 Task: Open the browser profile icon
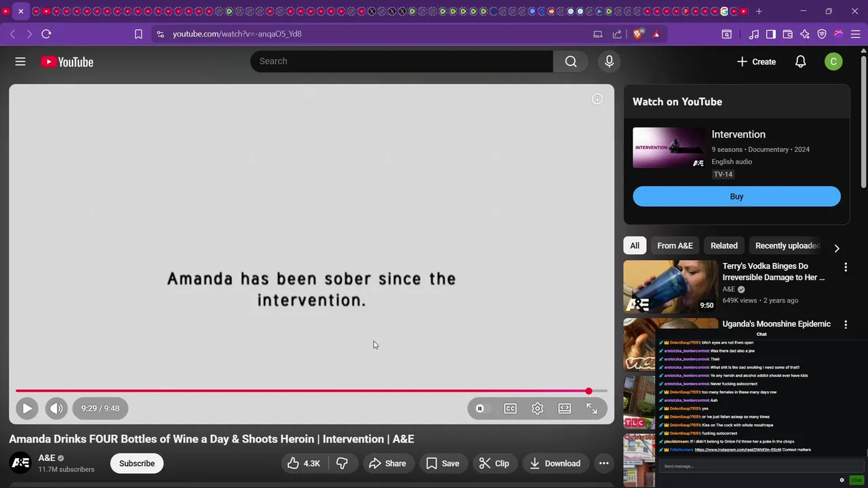[839, 34]
